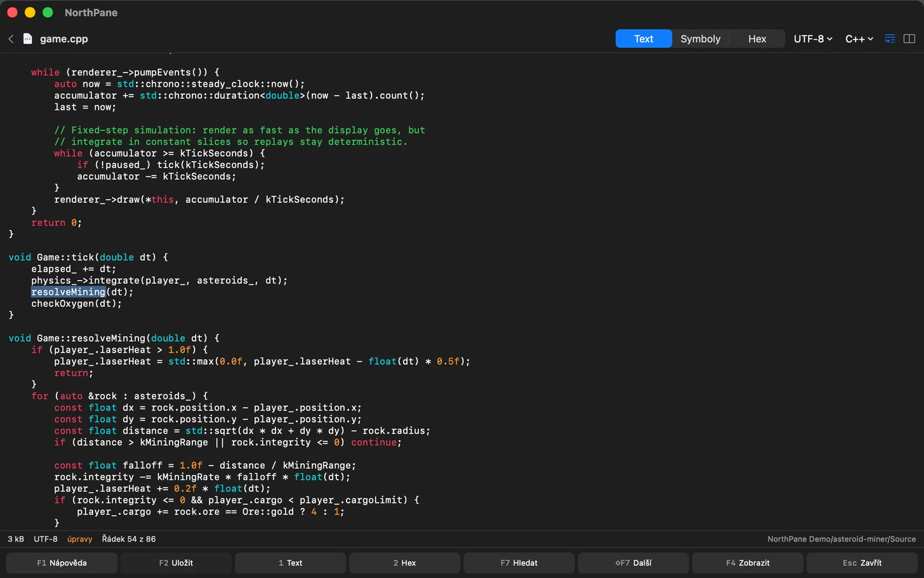This screenshot has width=924, height=578.
Task: Click the 1 Text footer button
Action: click(x=290, y=563)
